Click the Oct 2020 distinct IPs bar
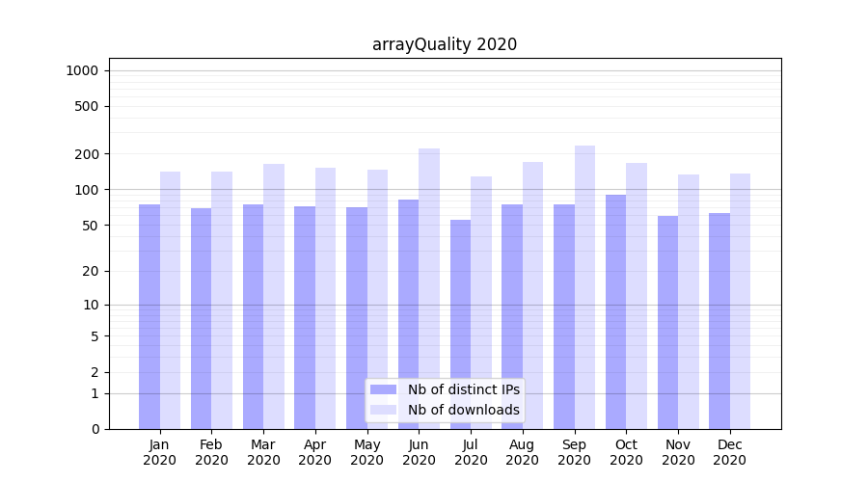Image resolution: width=868 pixels, height=482 pixels. [616, 311]
